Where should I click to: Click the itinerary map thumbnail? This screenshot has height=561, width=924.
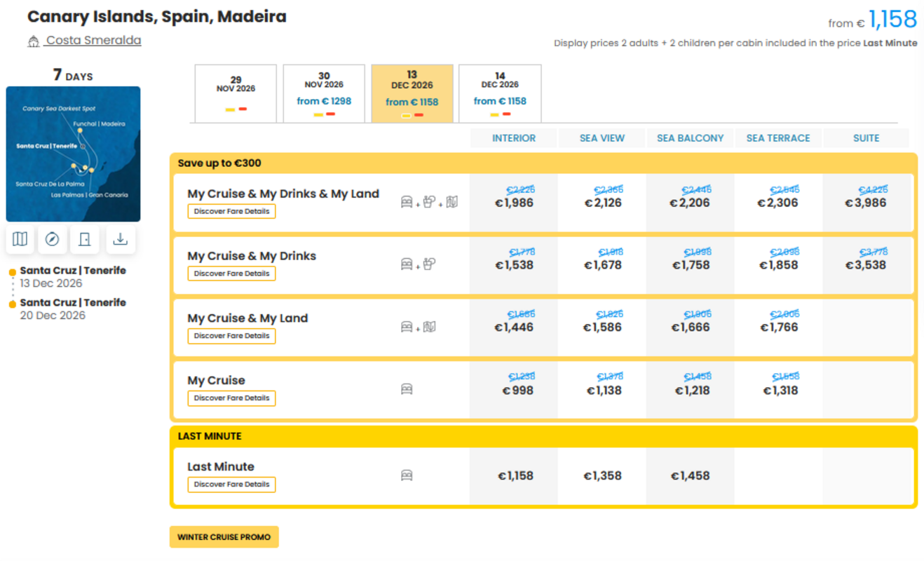coord(73,154)
